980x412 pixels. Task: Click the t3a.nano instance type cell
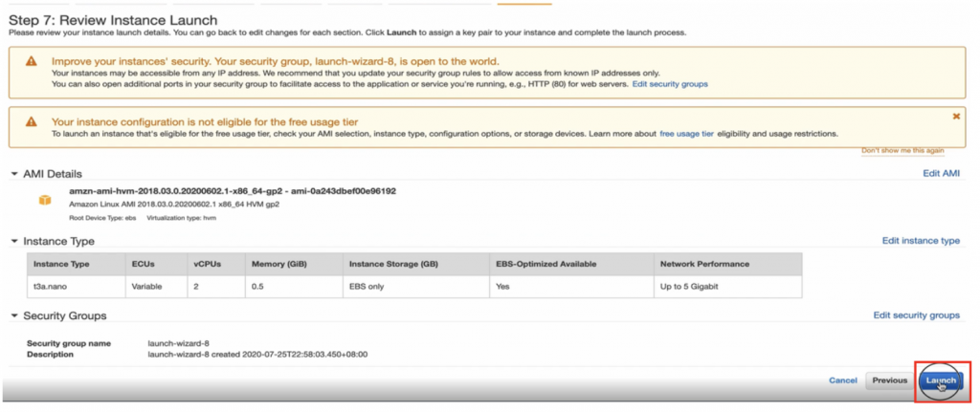76,287
